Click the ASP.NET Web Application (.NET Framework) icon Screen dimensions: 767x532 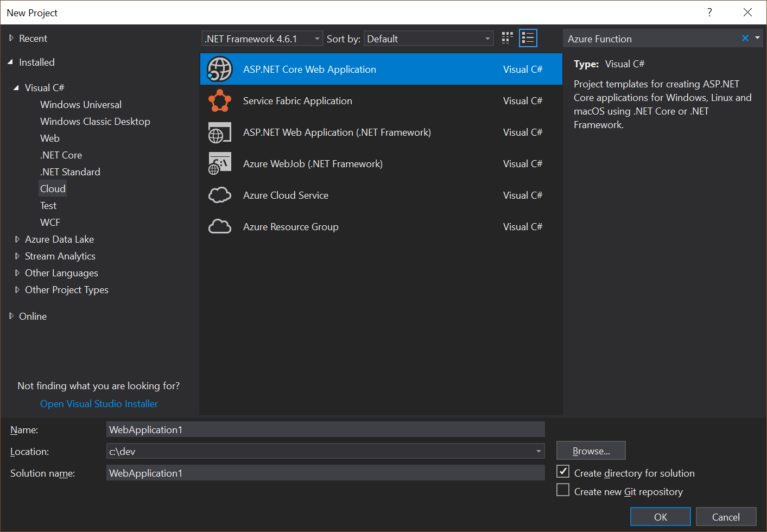point(220,132)
